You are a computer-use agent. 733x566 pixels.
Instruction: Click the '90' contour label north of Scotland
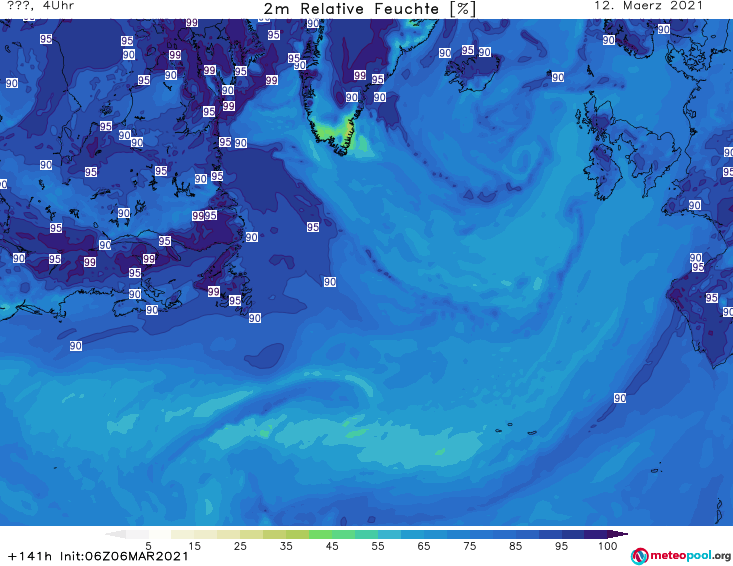tap(558, 77)
